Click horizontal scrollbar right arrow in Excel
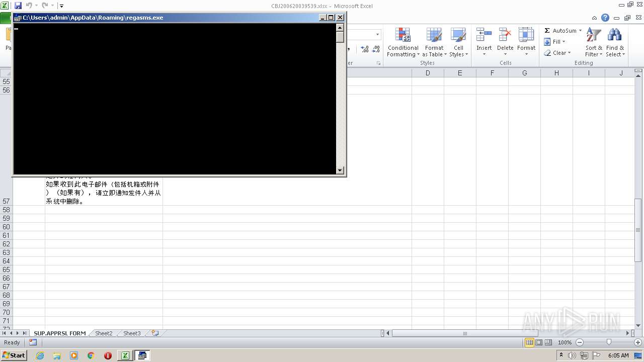The image size is (644, 362). pos(627,333)
